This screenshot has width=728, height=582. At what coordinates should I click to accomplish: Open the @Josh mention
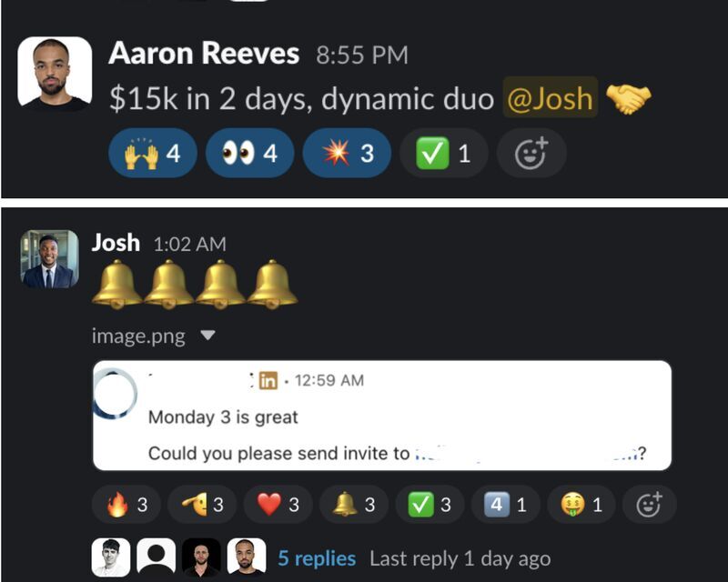coord(551,98)
